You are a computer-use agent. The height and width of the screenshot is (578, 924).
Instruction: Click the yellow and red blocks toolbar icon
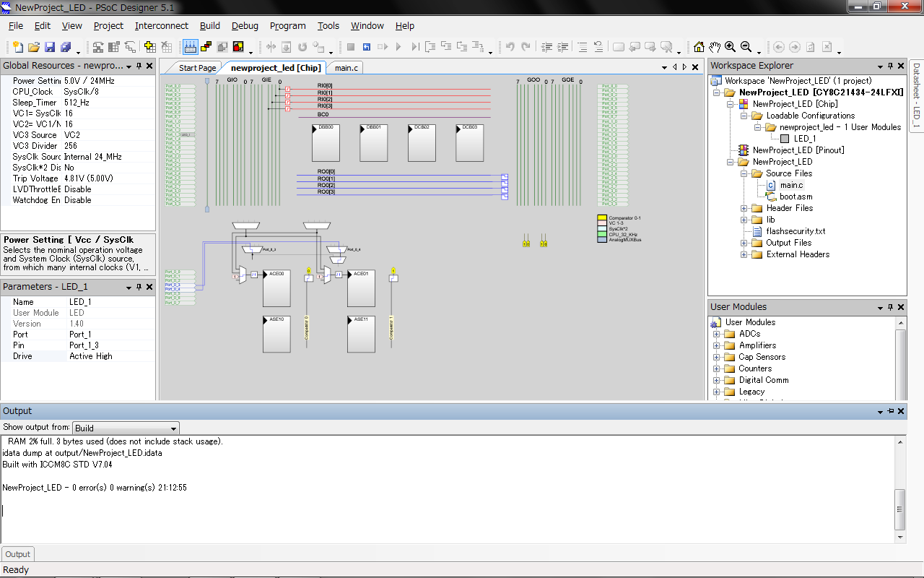[x=206, y=47]
